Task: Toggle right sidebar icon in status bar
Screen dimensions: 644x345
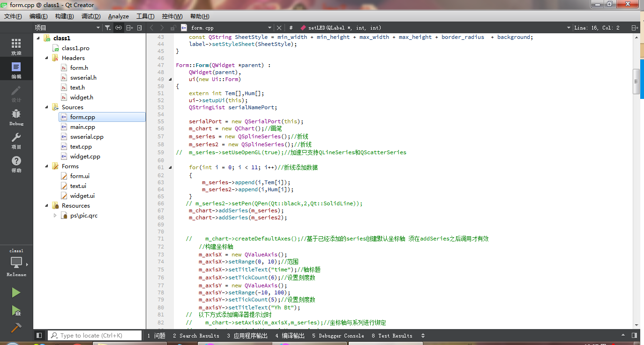Action: [634, 336]
